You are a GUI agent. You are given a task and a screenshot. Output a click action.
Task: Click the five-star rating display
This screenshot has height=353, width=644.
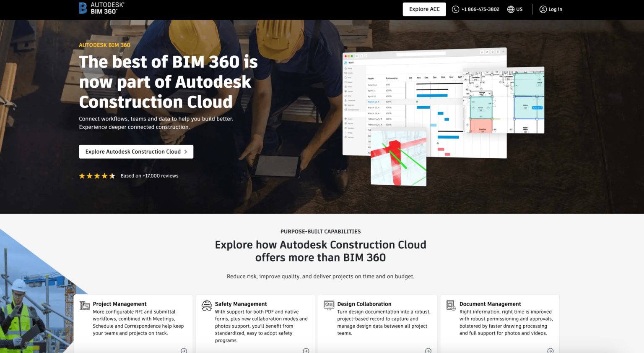(97, 175)
